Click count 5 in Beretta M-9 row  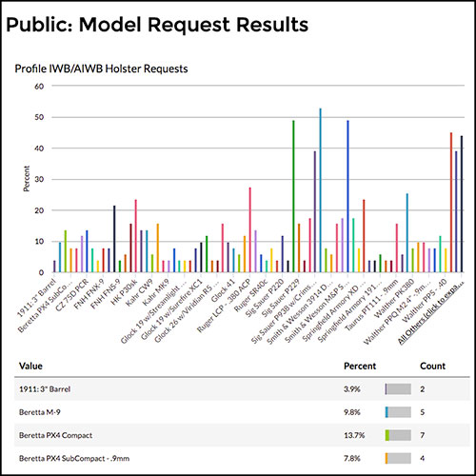[423, 412]
